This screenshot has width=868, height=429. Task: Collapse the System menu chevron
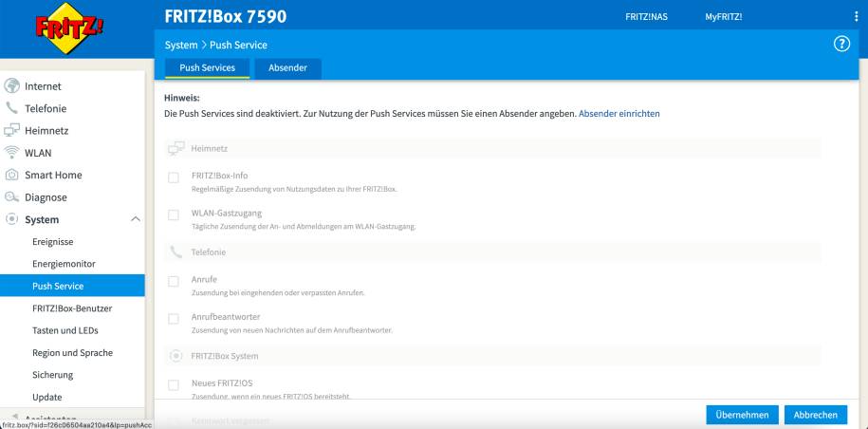(135, 219)
